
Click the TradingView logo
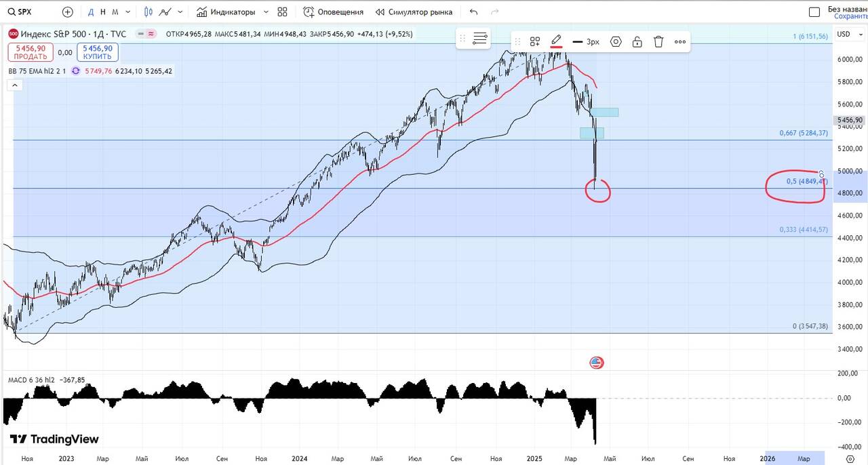click(54, 439)
